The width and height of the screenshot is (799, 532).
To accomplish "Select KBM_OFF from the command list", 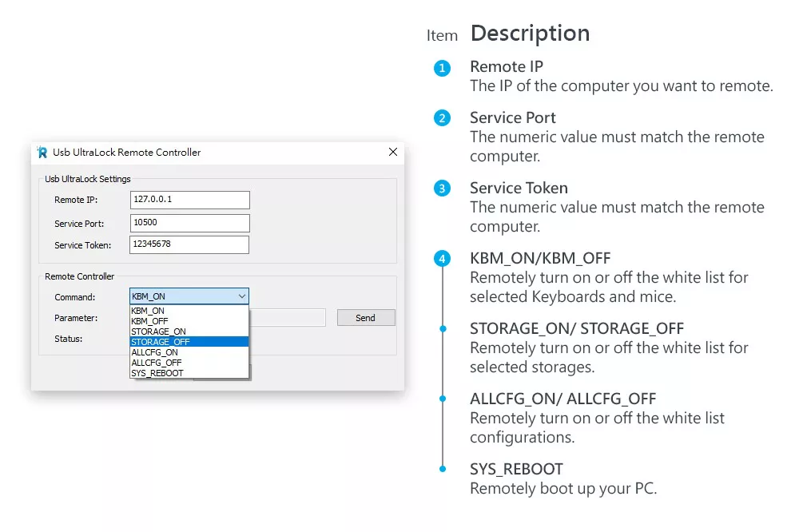I will [149, 321].
